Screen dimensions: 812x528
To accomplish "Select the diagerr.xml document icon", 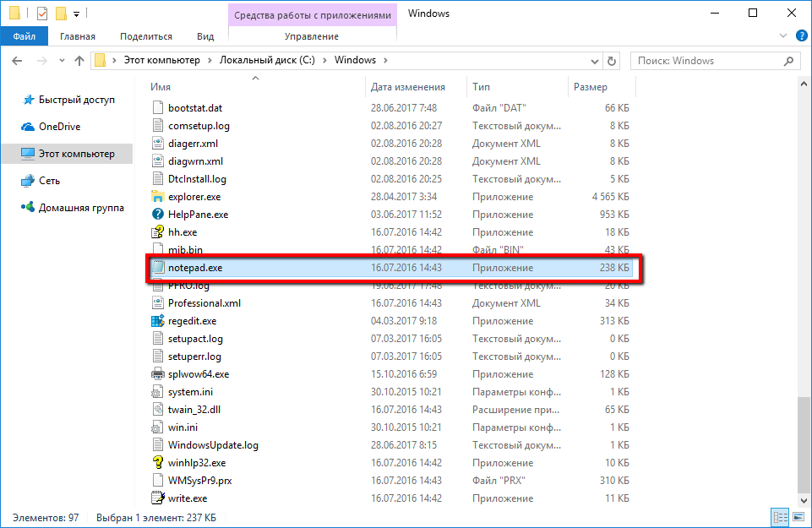I will click(x=157, y=144).
